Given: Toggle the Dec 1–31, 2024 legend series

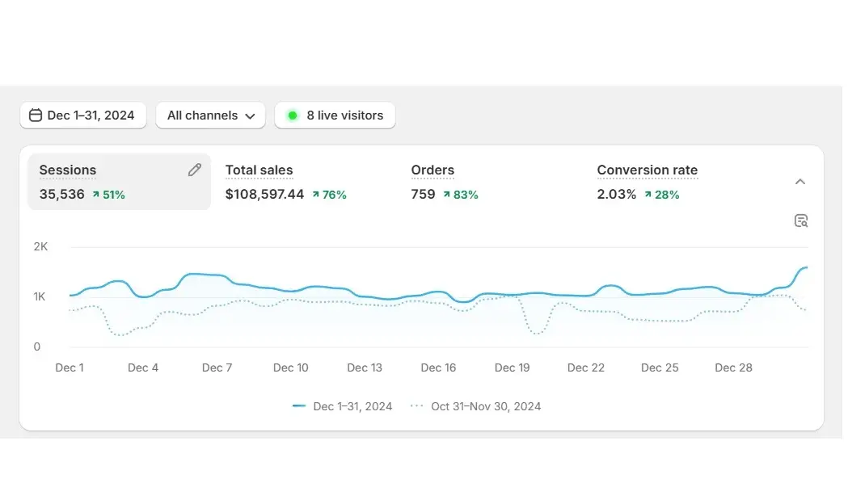Looking at the screenshot, I should (x=352, y=406).
